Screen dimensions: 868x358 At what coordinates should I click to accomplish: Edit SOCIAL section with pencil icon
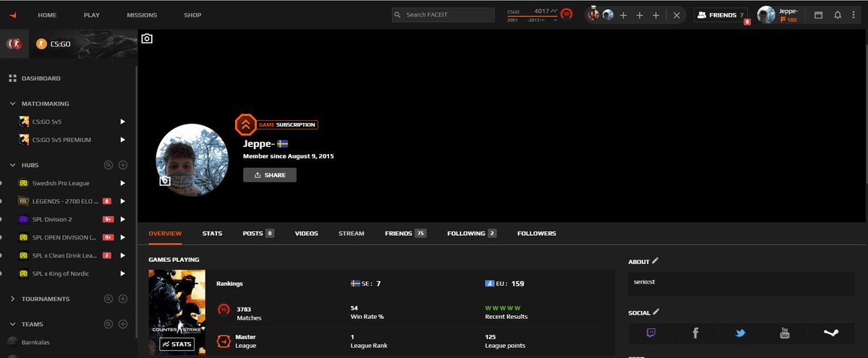coord(656,312)
